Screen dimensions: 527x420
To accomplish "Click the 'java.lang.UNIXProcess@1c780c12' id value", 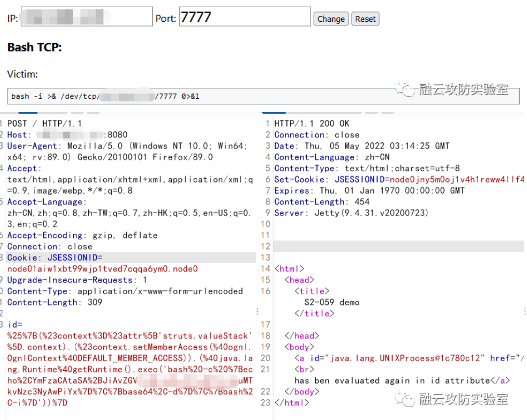I will pyautogui.click(x=405, y=358).
